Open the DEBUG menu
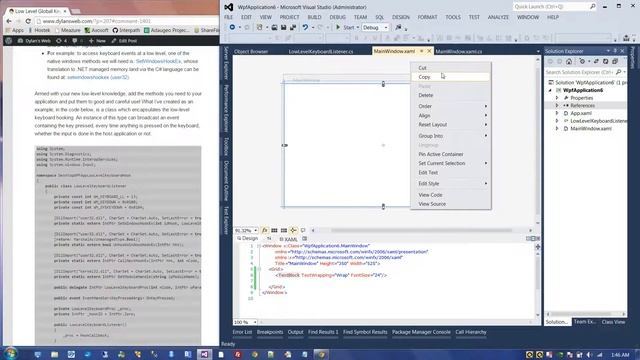The image size is (640, 360). (338, 17)
